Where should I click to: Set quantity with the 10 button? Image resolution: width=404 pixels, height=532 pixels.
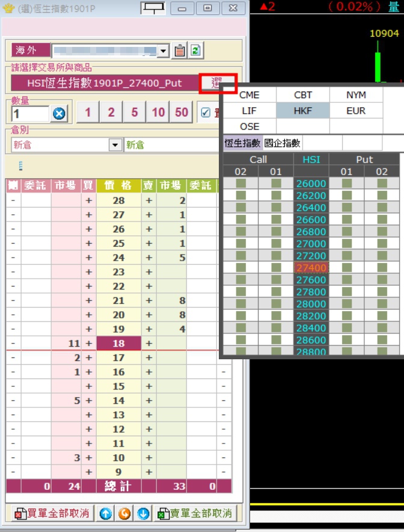click(x=158, y=113)
